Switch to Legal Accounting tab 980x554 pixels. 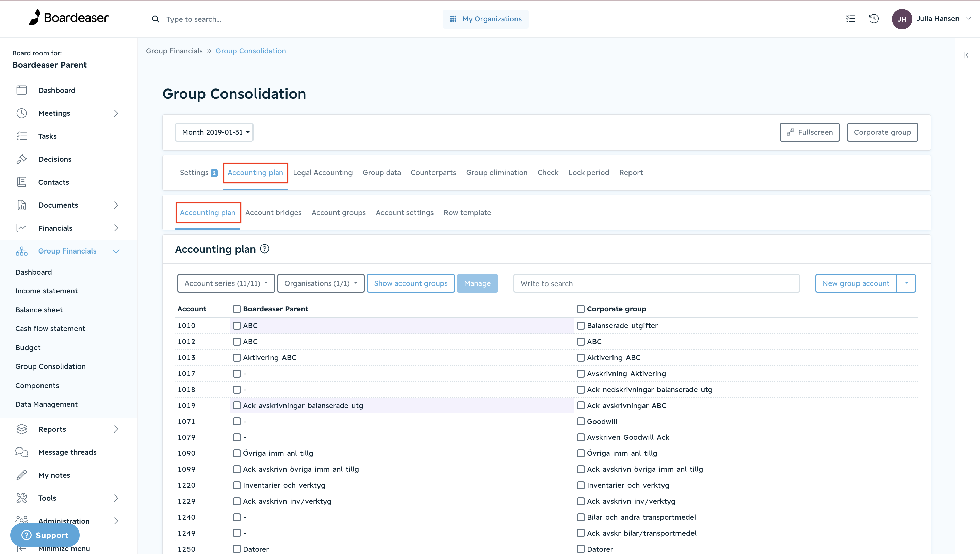323,173
